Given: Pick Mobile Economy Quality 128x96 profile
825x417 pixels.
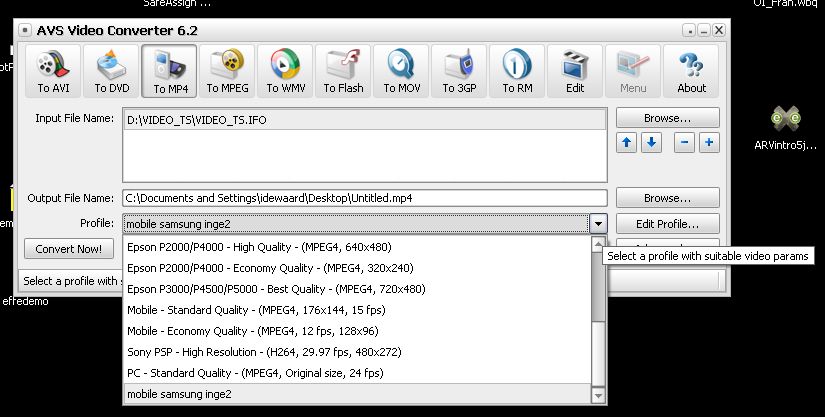Looking at the screenshot, I should (x=358, y=331).
